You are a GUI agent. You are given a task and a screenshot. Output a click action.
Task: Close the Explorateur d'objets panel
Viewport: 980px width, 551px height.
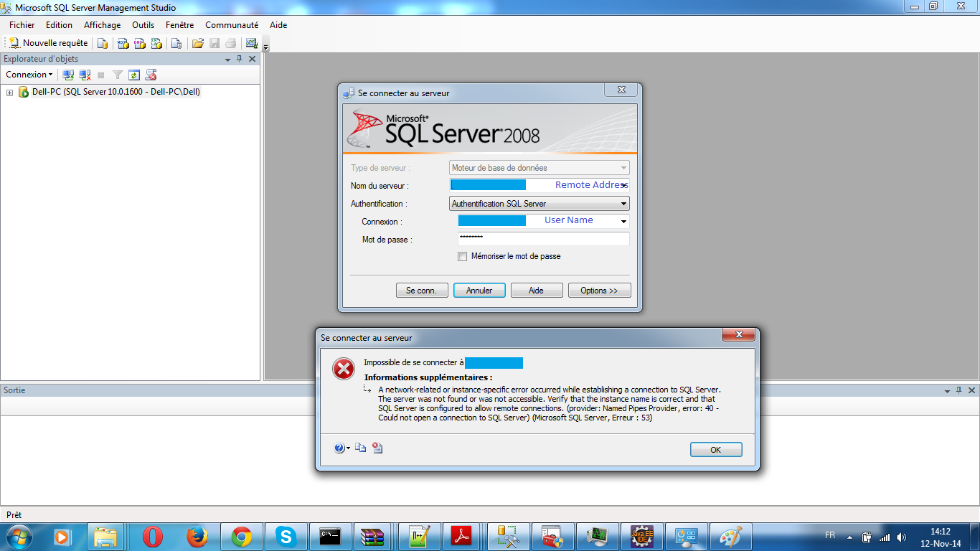(x=252, y=59)
